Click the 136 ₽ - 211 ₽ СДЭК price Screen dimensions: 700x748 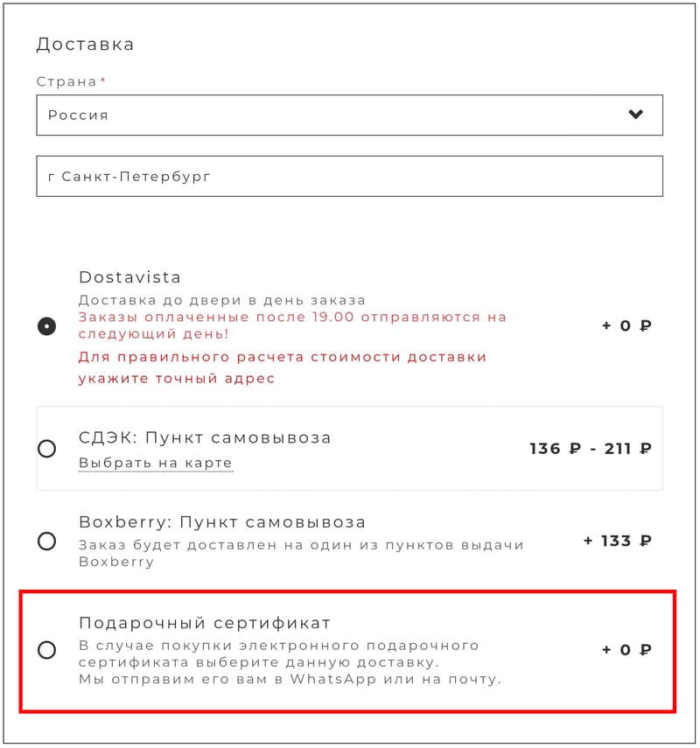pos(591,449)
